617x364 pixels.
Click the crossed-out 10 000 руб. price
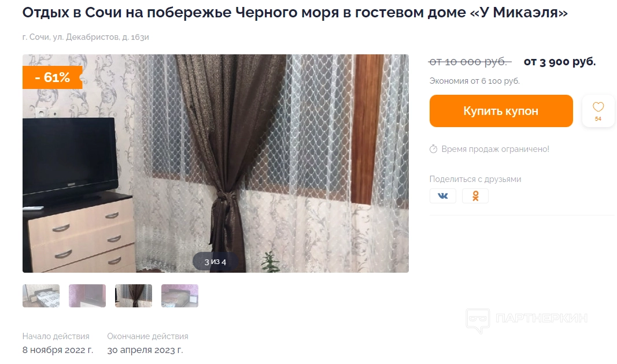470,62
